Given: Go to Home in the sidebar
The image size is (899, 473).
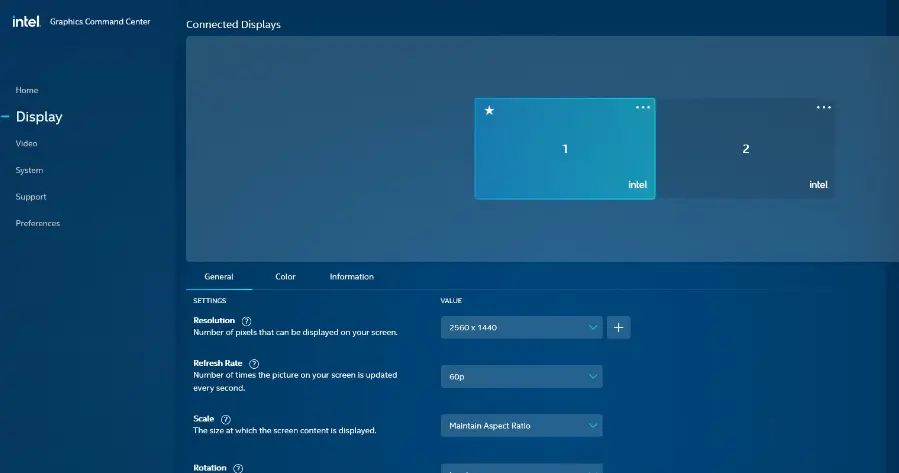Looking at the screenshot, I should click(x=27, y=90).
